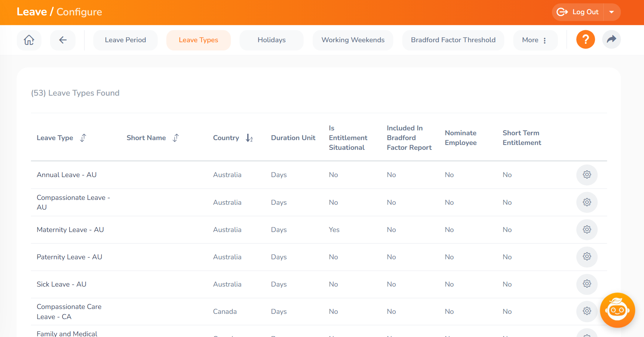The height and width of the screenshot is (337, 644).
Task: Click the Log Out button
Action: click(578, 12)
